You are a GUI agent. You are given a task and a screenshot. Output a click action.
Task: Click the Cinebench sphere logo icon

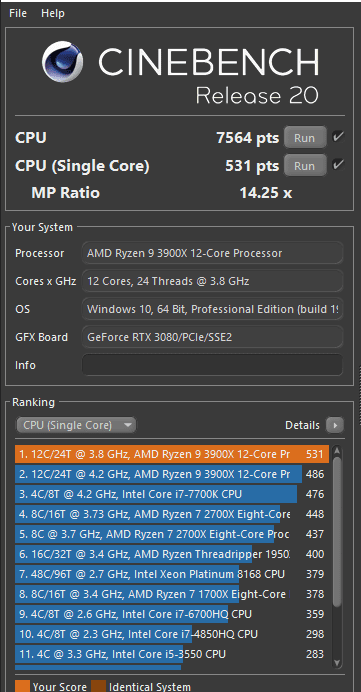point(63,62)
